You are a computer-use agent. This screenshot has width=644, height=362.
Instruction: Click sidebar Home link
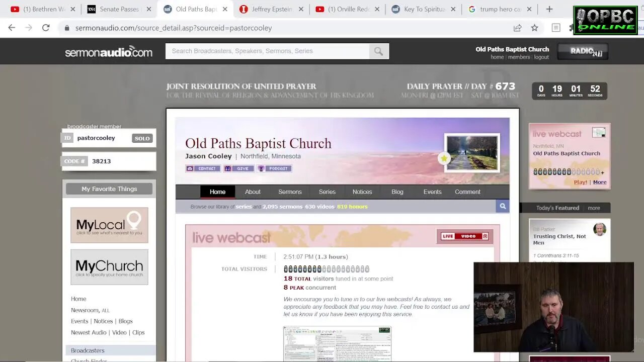tap(78, 299)
